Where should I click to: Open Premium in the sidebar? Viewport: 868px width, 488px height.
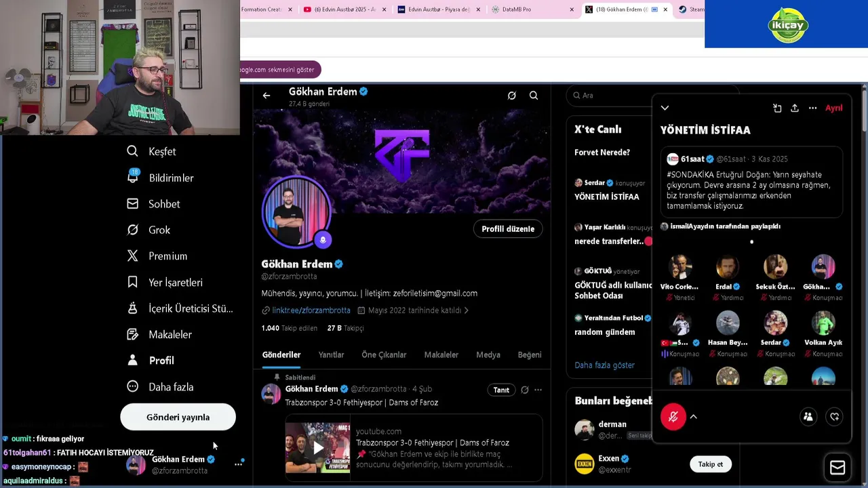[x=157, y=256]
